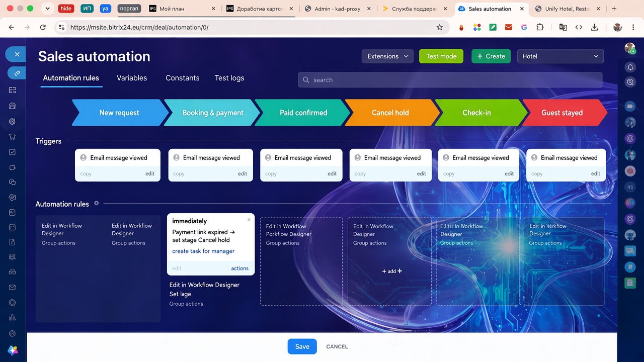Screen dimensions: 644x362
Task: Open a new browser tab
Action: (614, 9)
